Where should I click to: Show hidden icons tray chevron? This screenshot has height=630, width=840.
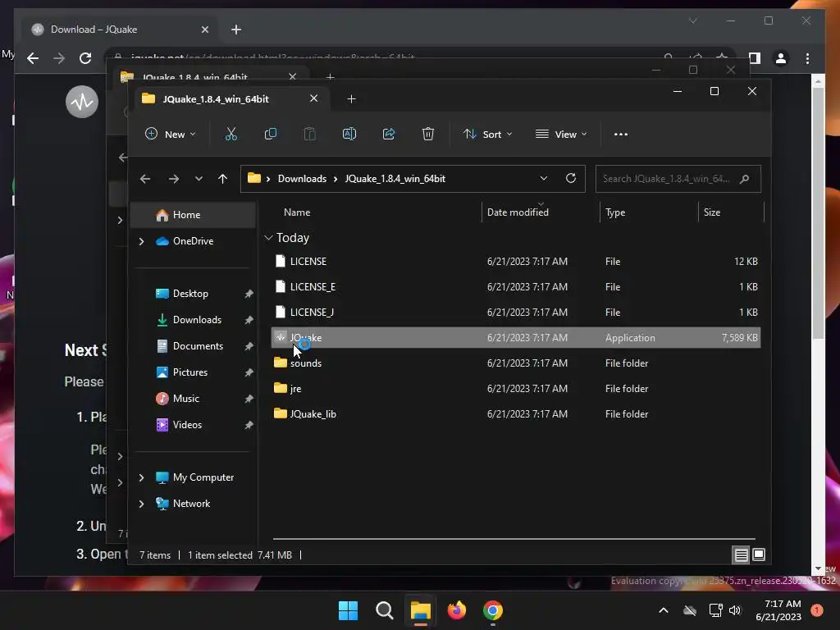663,610
